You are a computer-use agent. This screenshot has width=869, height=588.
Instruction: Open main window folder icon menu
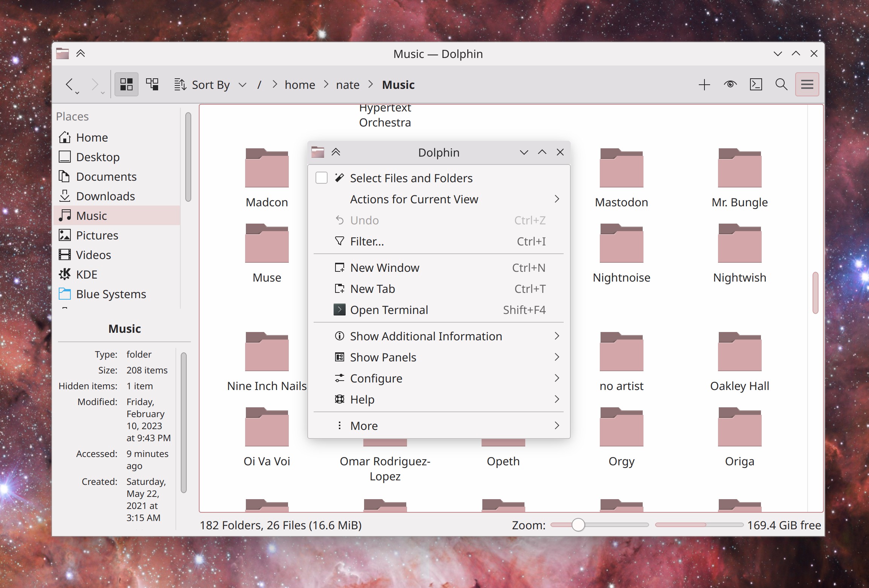click(63, 53)
